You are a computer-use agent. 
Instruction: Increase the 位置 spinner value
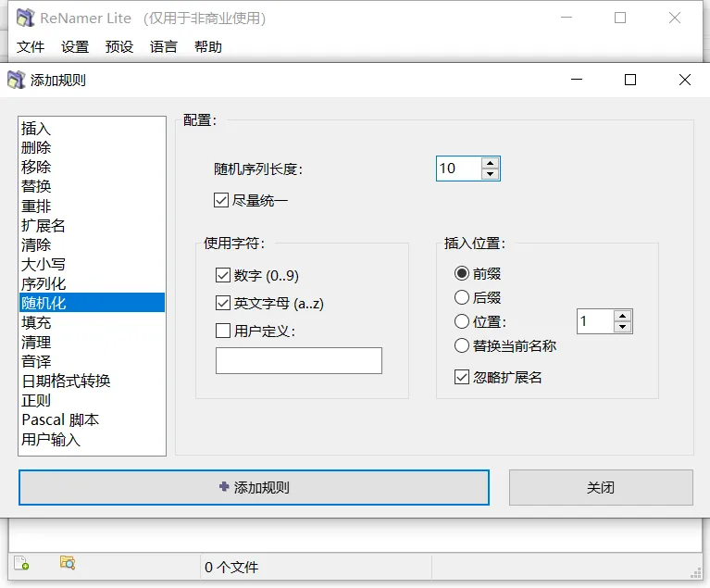click(623, 316)
